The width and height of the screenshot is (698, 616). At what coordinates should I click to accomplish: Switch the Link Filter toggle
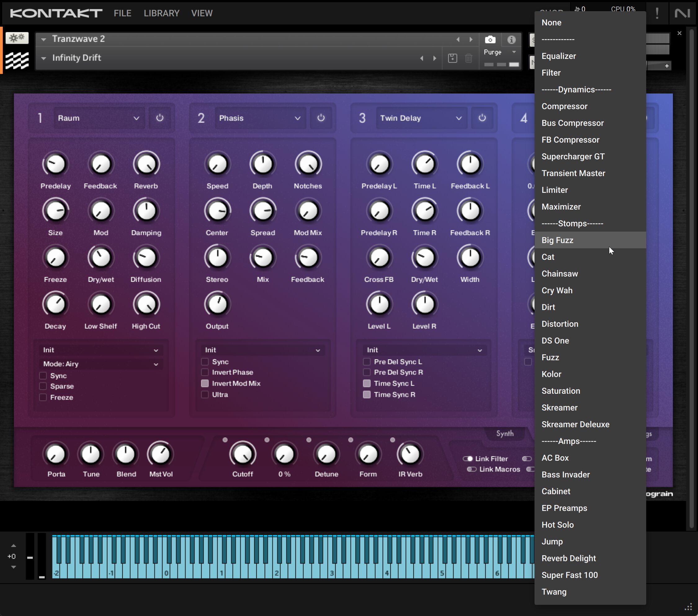(x=468, y=459)
